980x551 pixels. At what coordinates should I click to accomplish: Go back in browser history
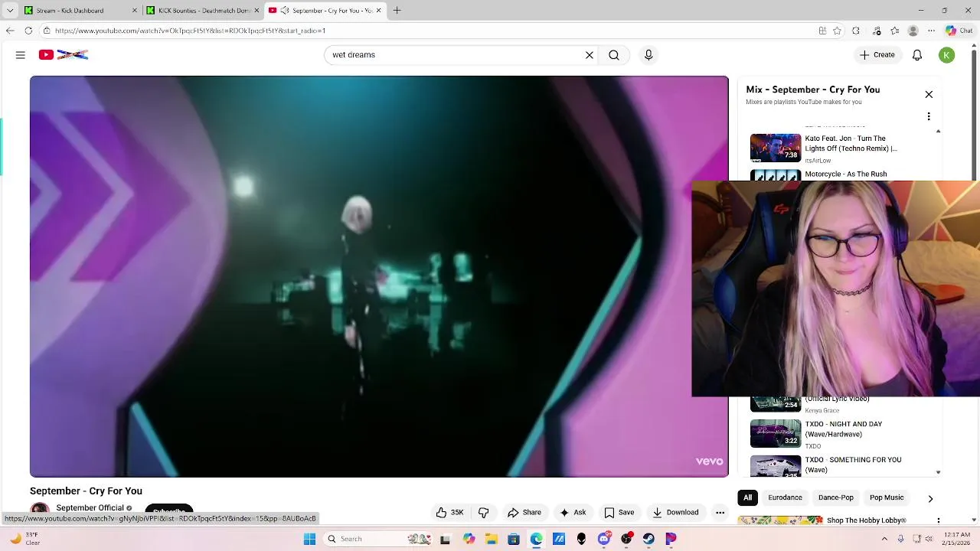pyautogui.click(x=9, y=31)
